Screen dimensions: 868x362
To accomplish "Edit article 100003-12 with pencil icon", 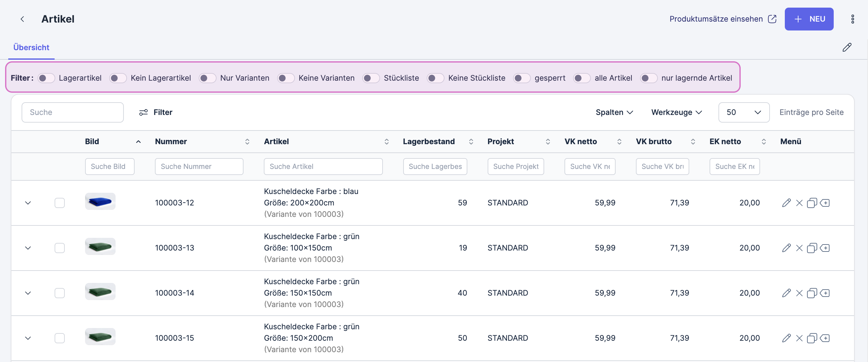I will point(786,203).
